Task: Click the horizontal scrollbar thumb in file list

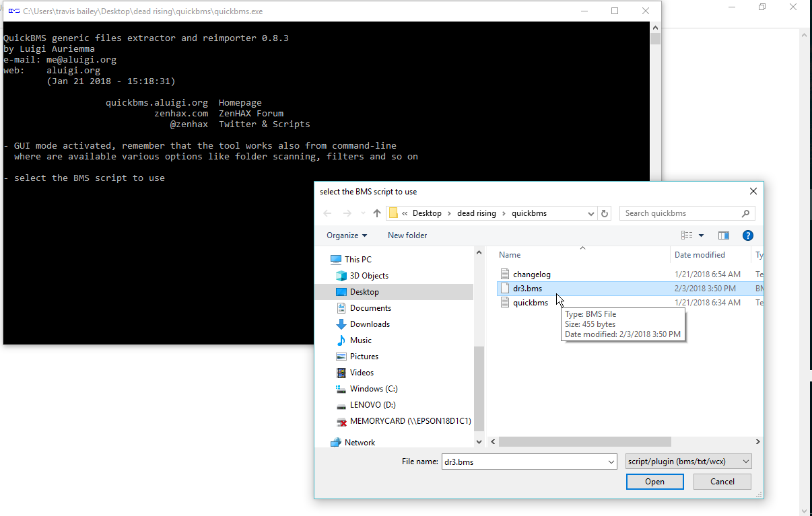Action: pos(585,442)
